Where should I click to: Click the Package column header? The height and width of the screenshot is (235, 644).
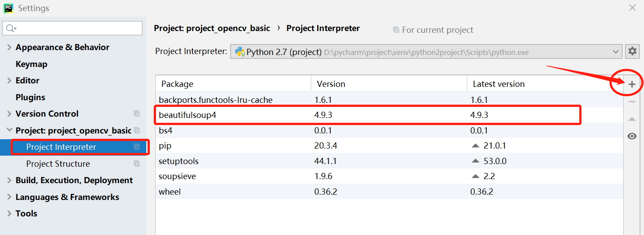tap(177, 84)
